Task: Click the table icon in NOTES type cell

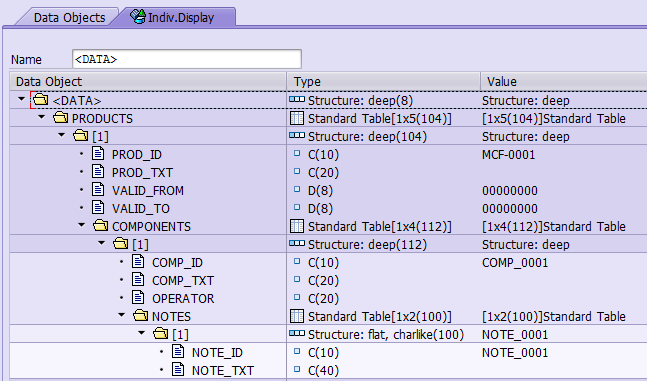Action: point(297,316)
